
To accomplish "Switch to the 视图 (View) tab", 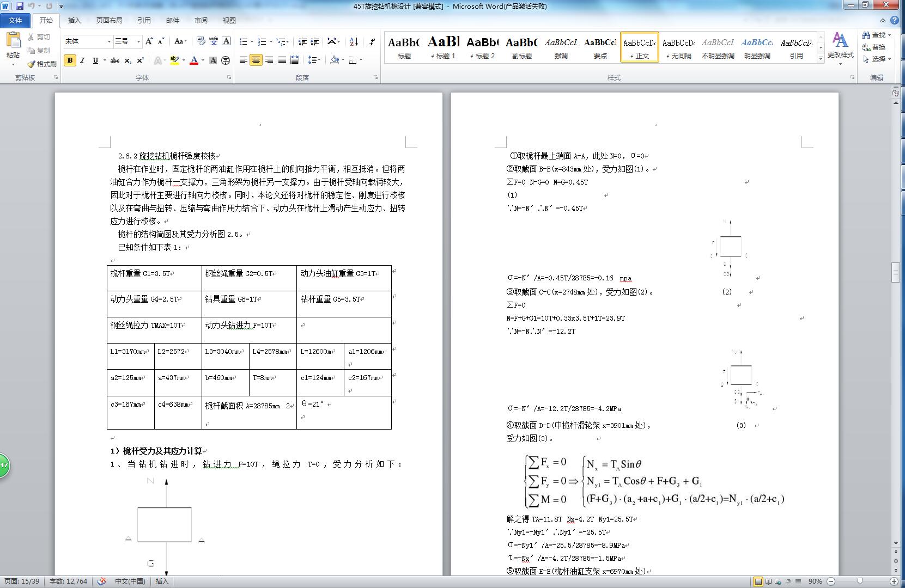I will 229,20.
